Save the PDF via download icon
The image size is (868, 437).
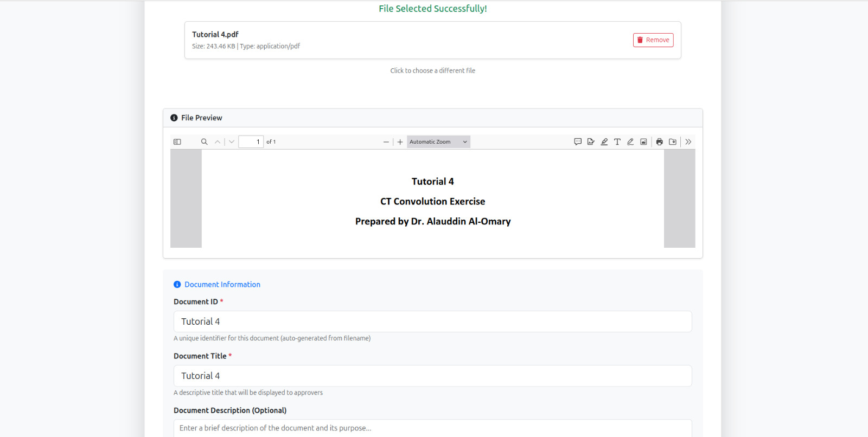pyautogui.click(x=673, y=142)
